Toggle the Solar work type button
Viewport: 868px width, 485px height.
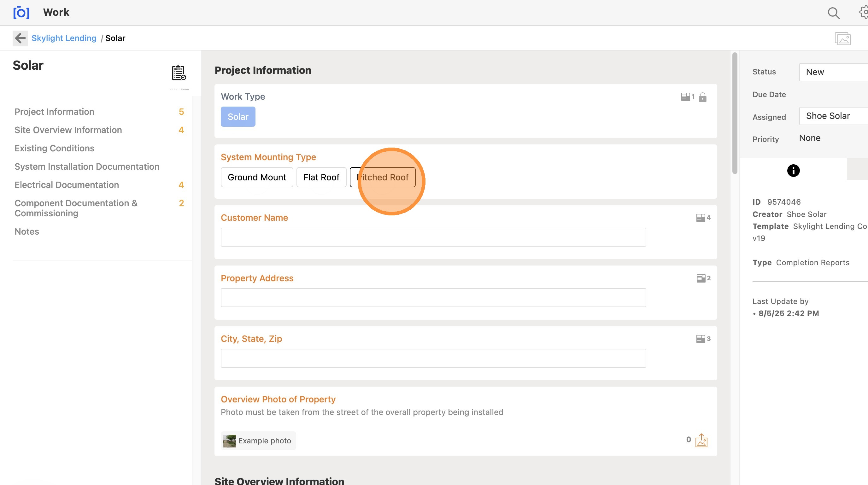[x=238, y=117]
